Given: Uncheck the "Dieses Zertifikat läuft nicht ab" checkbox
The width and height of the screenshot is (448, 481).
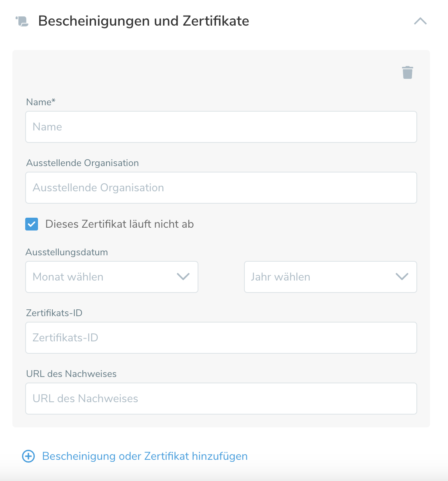Looking at the screenshot, I should pos(32,224).
